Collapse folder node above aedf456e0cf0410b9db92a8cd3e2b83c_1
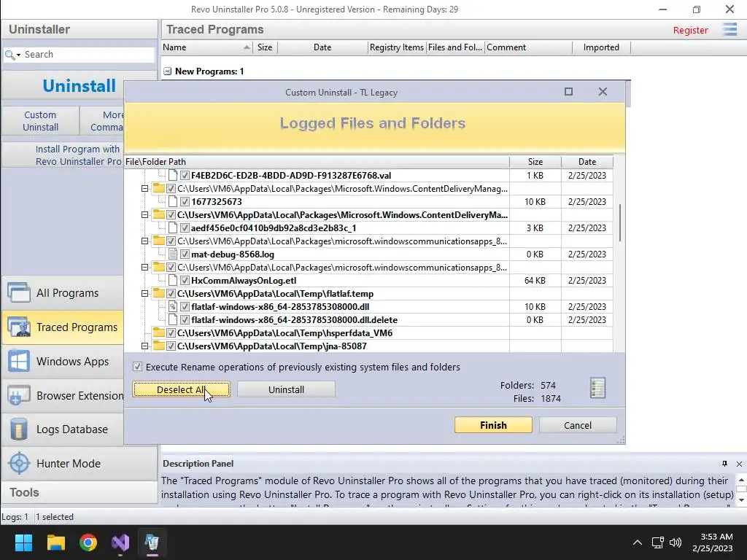This screenshot has width=747, height=560. 145,215
